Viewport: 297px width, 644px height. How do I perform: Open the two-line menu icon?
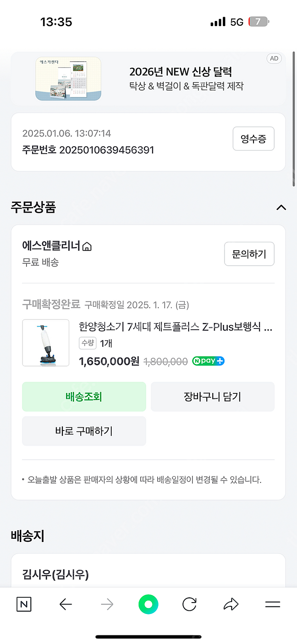272,604
